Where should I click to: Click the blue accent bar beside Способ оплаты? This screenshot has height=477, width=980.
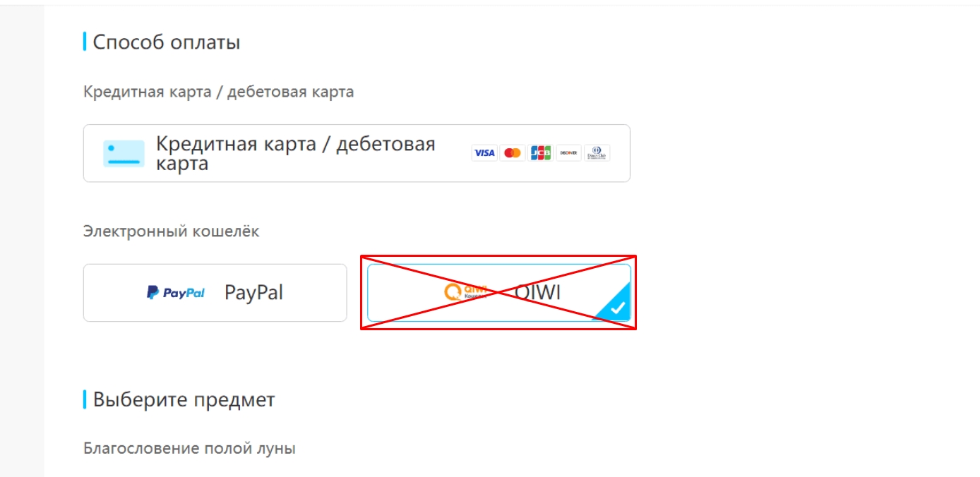pos(85,42)
